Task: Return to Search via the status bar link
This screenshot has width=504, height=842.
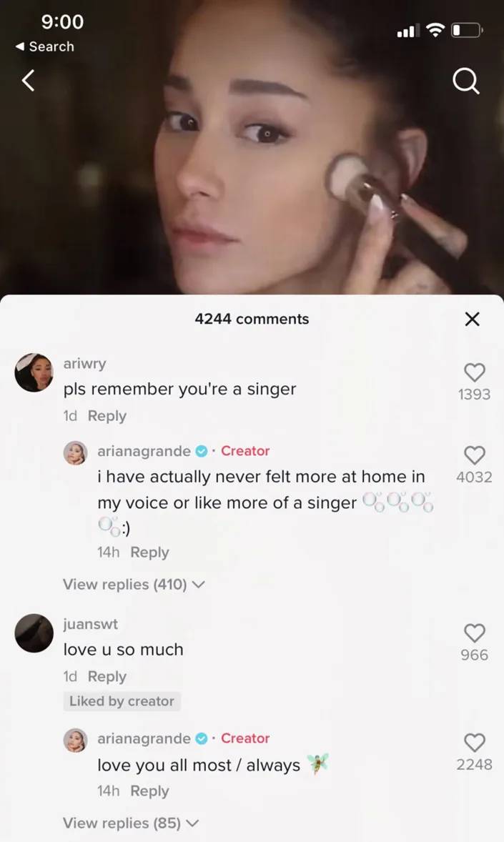Action: [x=45, y=46]
